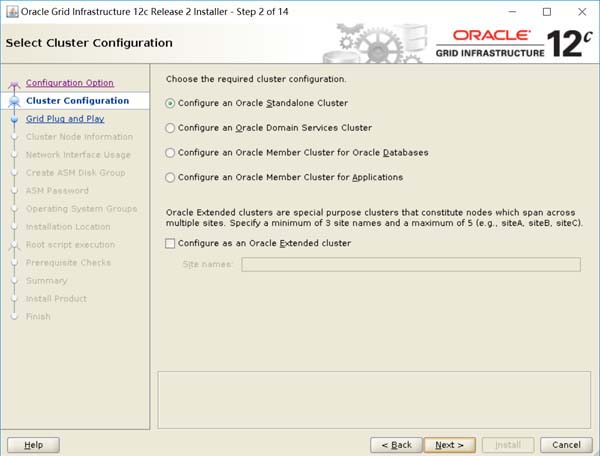Click the disabled Install button

[x=508, y=445]
